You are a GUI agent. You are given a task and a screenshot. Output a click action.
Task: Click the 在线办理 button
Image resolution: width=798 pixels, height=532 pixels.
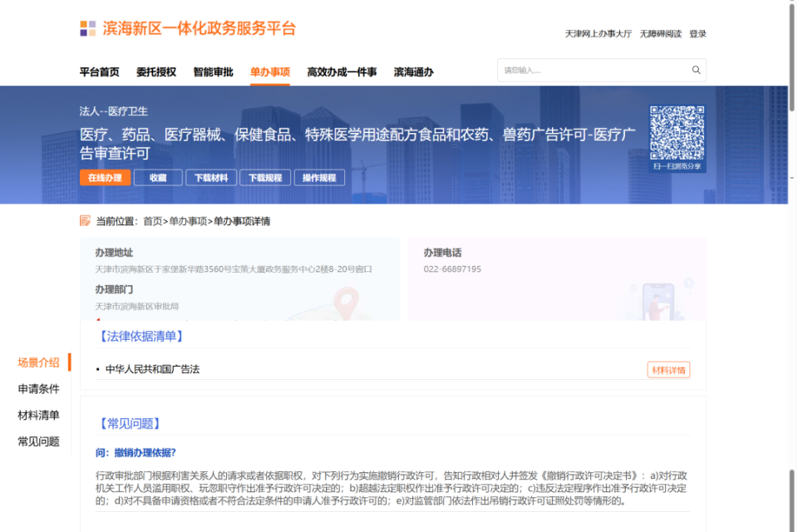click(105, 178)
